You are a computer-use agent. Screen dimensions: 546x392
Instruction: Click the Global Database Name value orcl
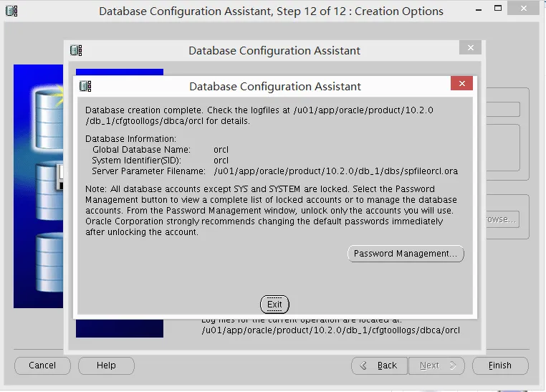pyautogui.click(x=221, y=150)
